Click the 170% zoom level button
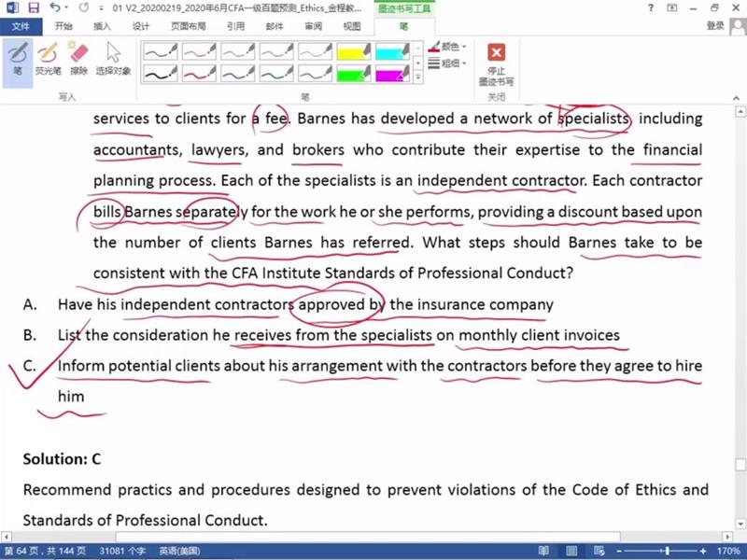 click(x=726, y=552)
